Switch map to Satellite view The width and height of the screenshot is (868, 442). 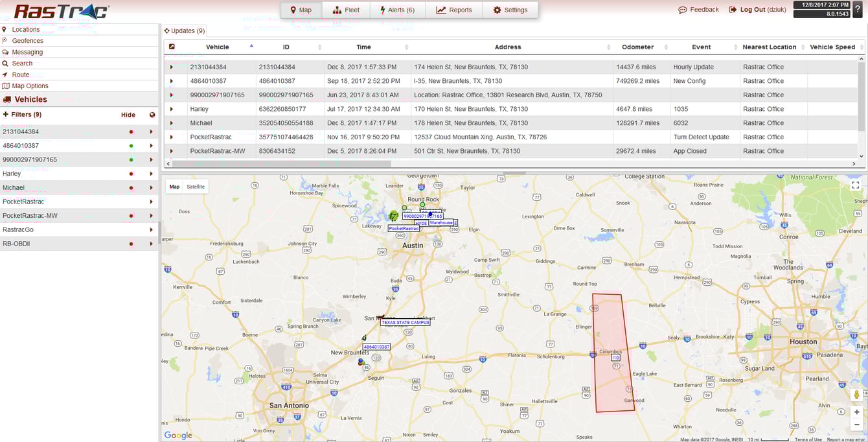[x=196, y=187]
